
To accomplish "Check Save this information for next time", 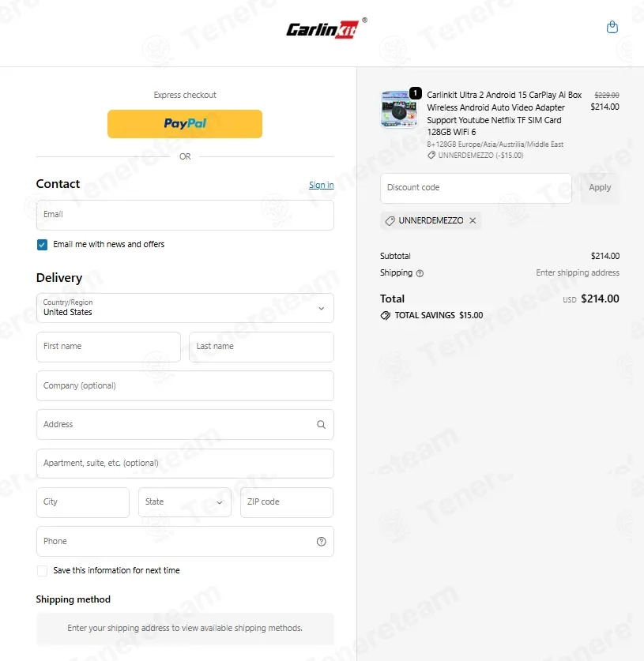I will (x=42, y=571).
